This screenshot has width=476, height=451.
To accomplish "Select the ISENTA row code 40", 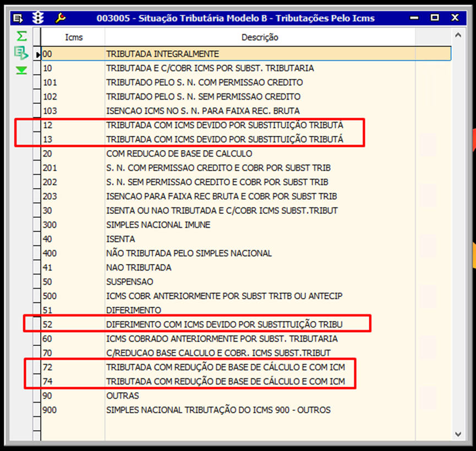I will [x=246, y=239].
